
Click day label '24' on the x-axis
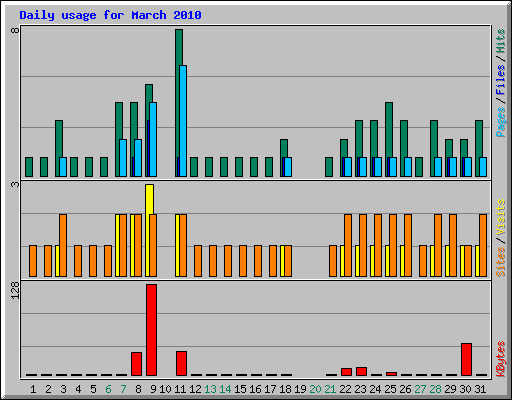pyautogui.click(x=375, y=389)
